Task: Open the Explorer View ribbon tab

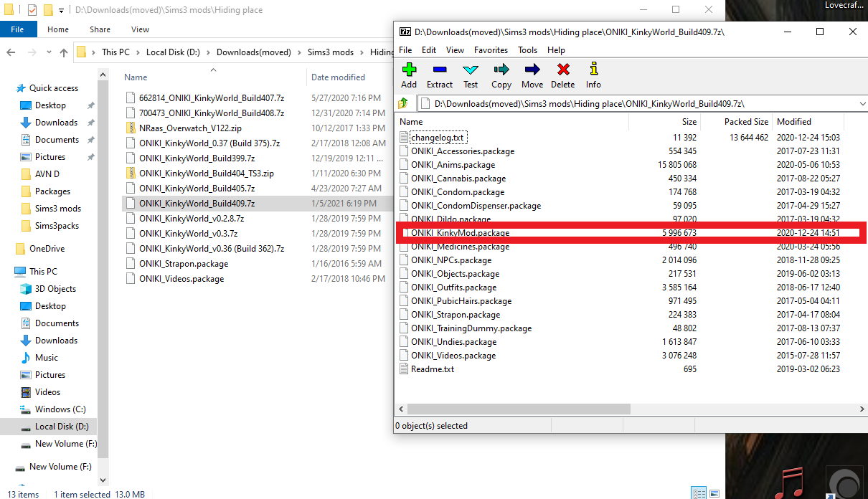Action: coord(140,29)
